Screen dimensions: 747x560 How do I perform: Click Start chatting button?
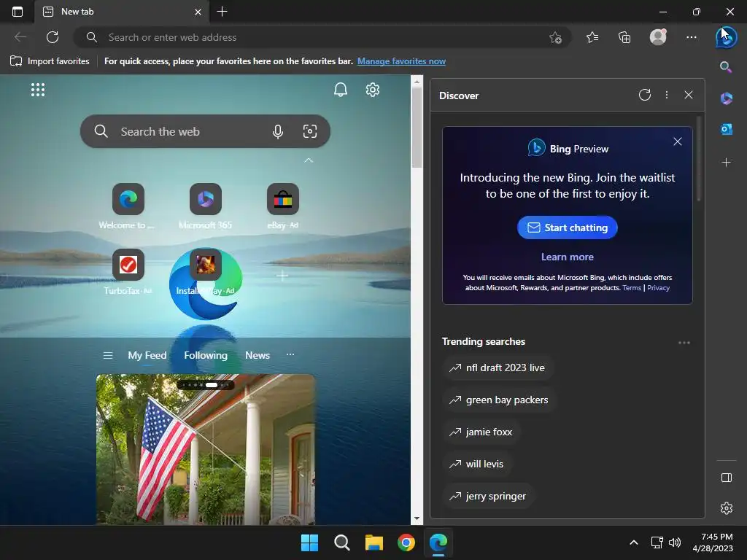coord(568,227)
